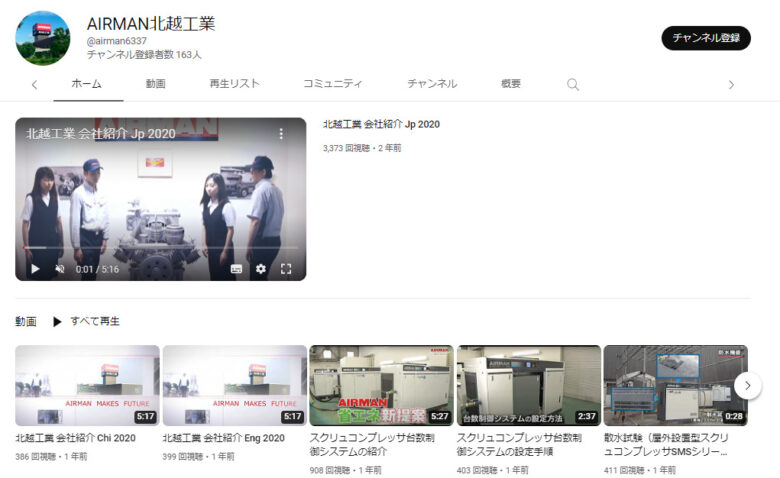Click the 908 回視聴 view count

point(330,470)
